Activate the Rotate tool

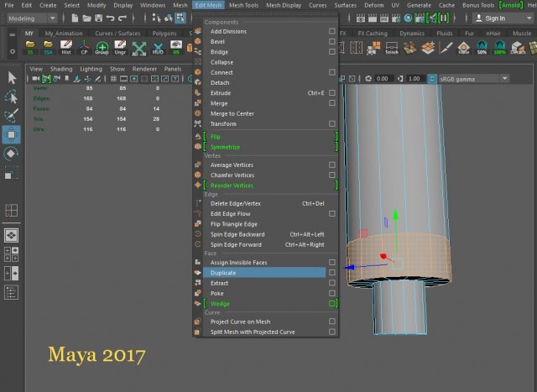coord(11,154)
